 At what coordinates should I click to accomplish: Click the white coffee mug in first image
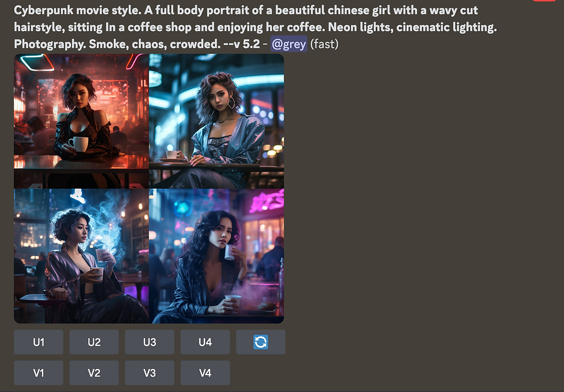coord(79,144)
